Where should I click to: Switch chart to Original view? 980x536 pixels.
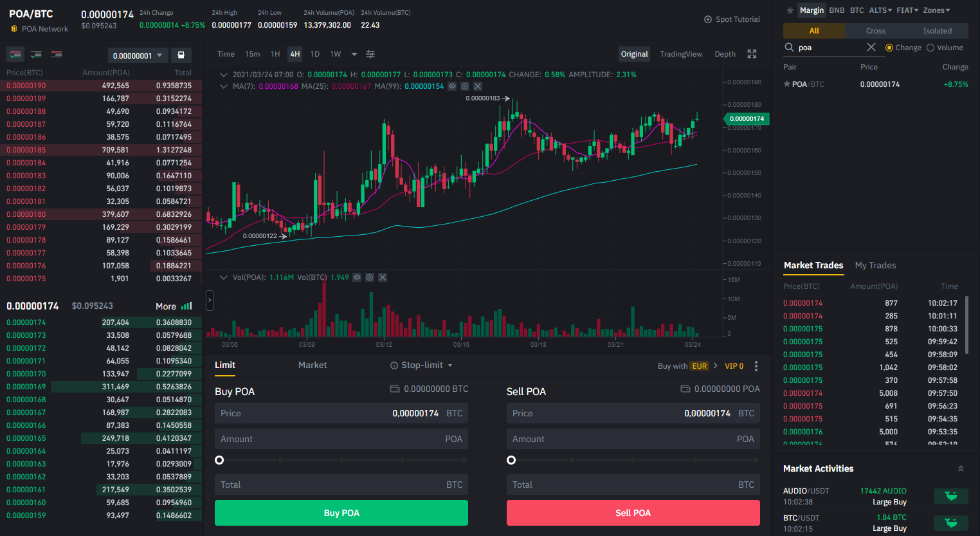click(x=635, y=54)
